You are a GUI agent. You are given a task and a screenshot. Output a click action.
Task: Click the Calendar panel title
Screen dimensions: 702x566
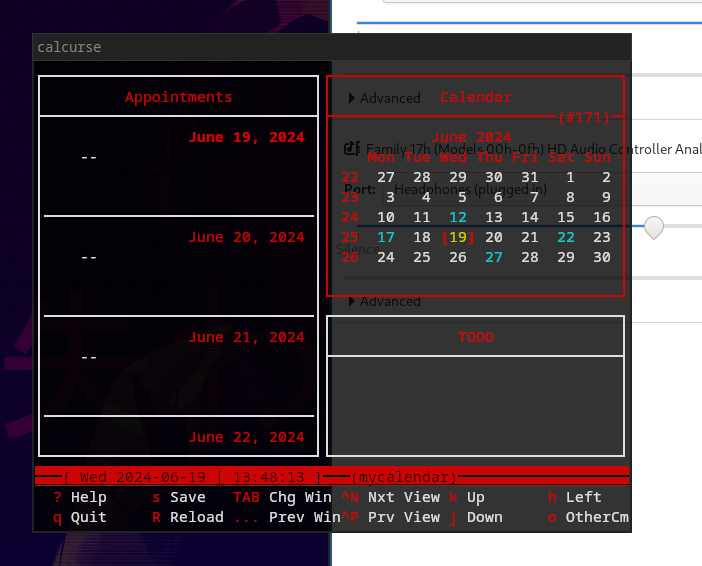coord(476,97)
